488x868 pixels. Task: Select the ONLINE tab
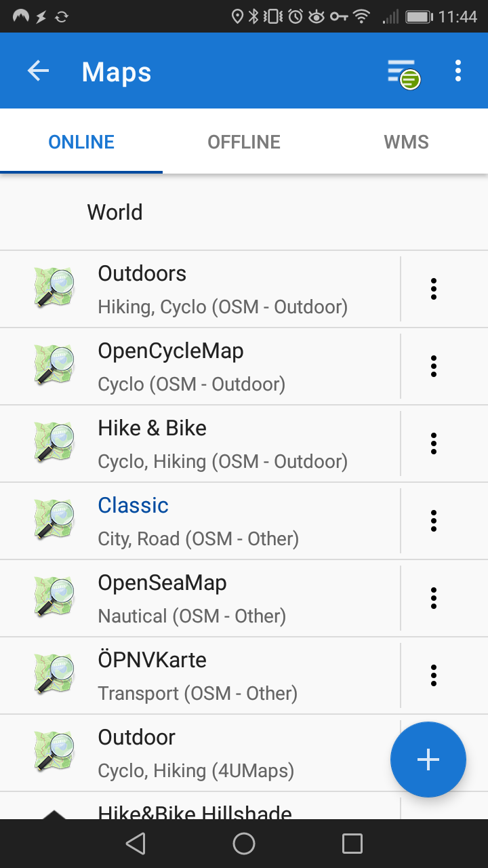(x=81, y=142)
